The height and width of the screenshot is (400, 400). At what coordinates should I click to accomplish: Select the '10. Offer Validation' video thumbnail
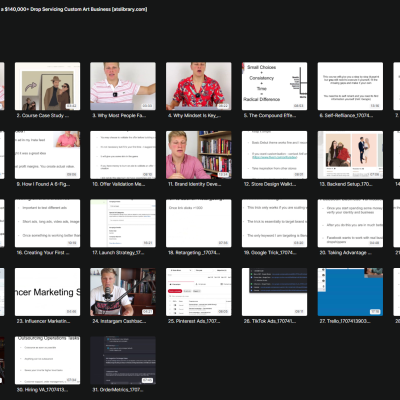point(123,155)
